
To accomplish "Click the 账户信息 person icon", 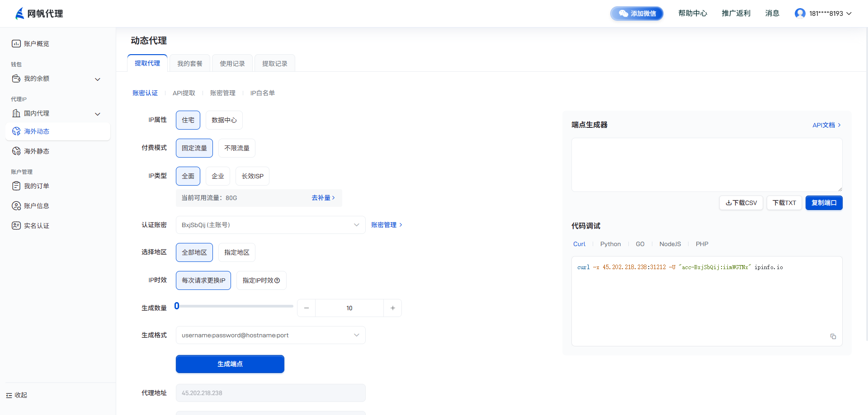I will pyautogui.click(x=16, y=206).
